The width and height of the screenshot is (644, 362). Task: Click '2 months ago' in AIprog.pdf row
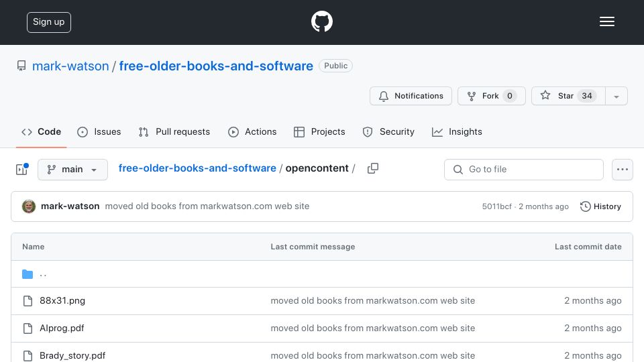592,328
